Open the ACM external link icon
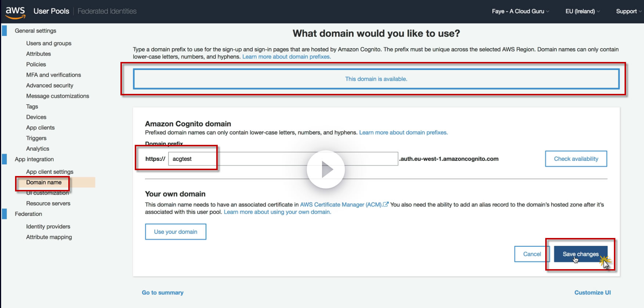This screenshot has height=308, width=644. (386, 205)
